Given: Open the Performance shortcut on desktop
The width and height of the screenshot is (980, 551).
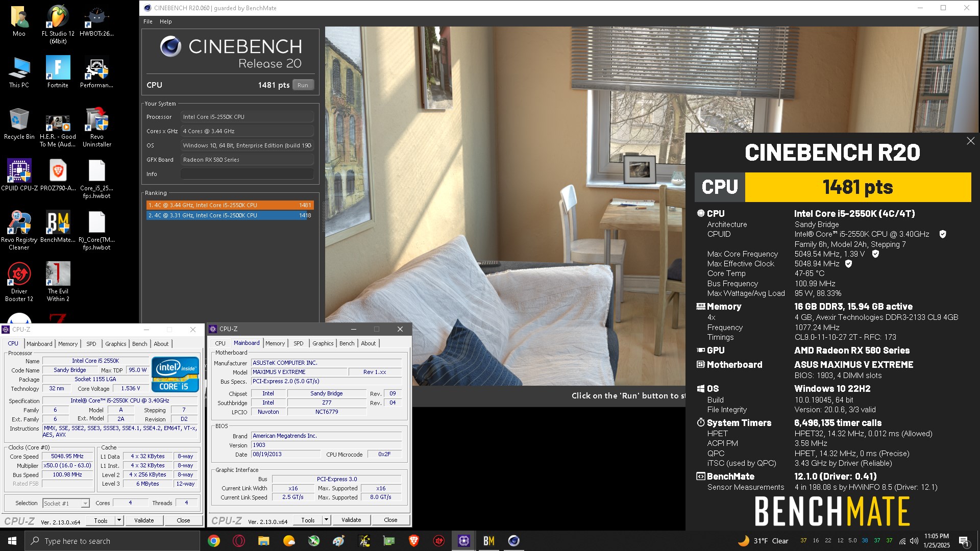Looking at the screenshot, I should tap(96, 72).
